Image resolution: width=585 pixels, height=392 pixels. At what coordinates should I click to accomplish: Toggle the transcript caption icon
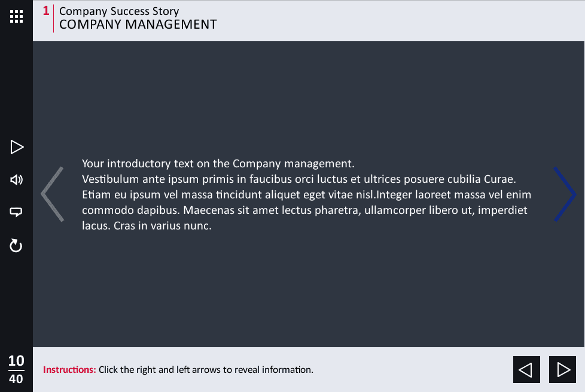tap(16, 212)
